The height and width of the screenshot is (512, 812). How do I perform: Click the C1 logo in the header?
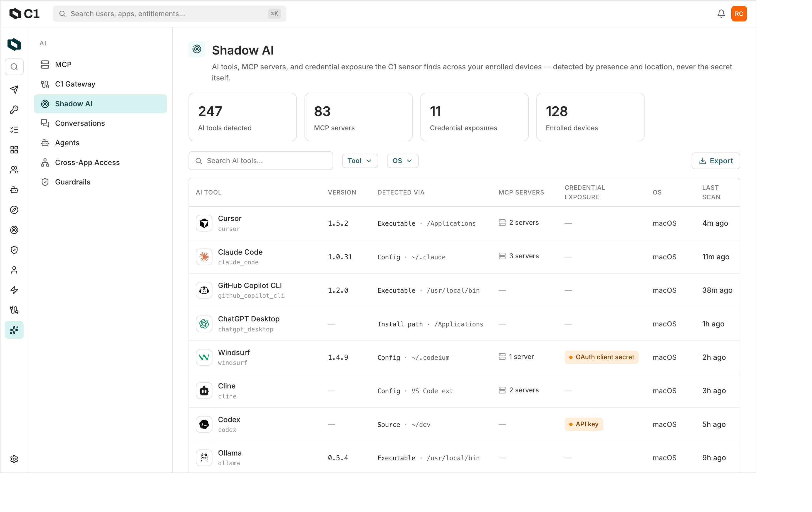[24, 14]
